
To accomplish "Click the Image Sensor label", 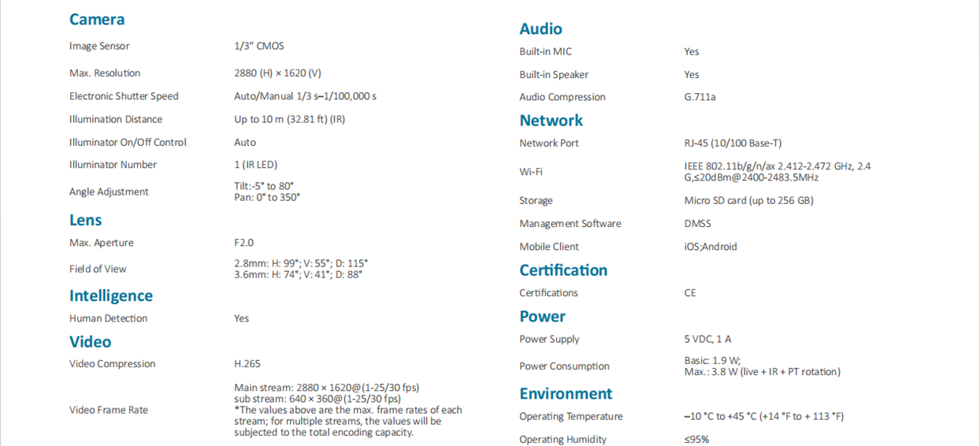I will pyautogui.click(x=99, y=46).
